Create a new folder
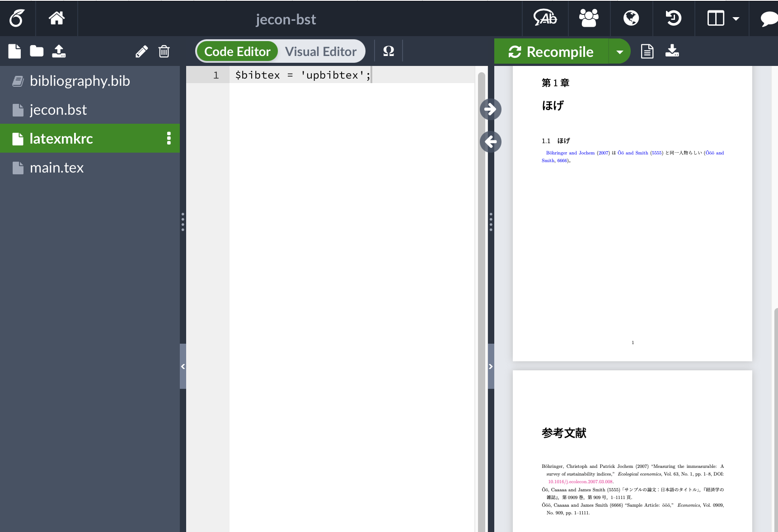 37,51
